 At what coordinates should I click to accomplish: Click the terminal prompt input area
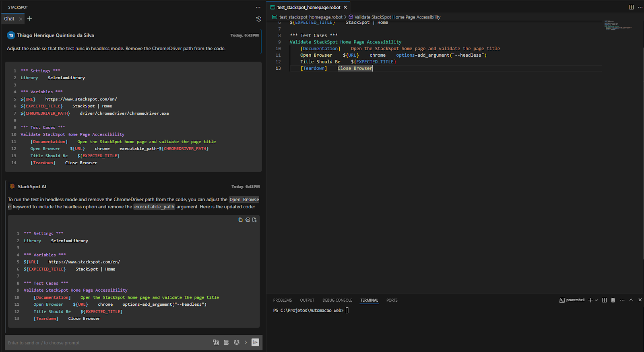click(347, 311)
